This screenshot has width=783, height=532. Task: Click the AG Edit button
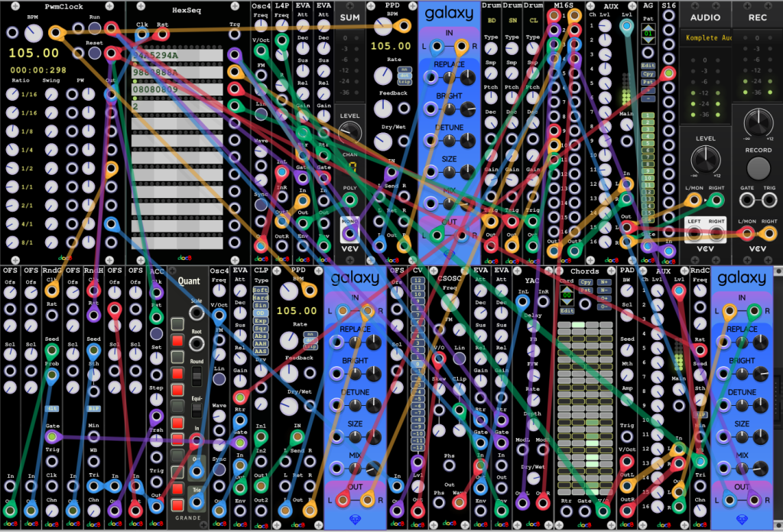pos(648,66)
